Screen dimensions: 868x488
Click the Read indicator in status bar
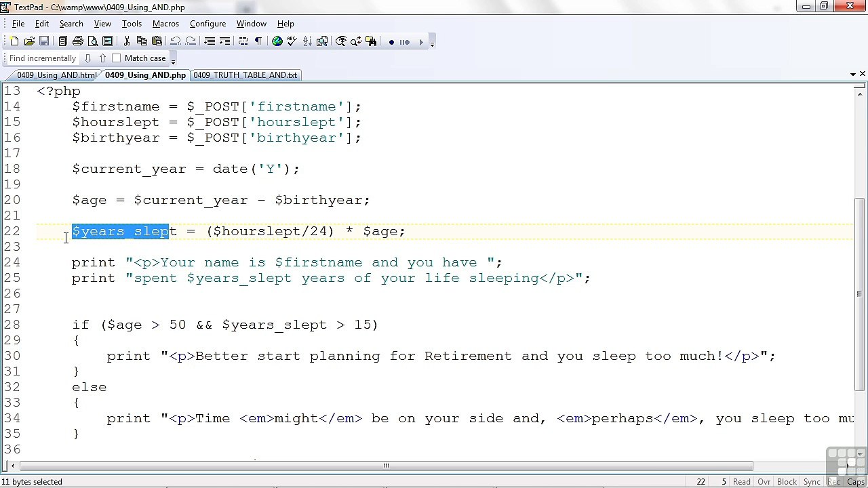click(x=741, y=482)
